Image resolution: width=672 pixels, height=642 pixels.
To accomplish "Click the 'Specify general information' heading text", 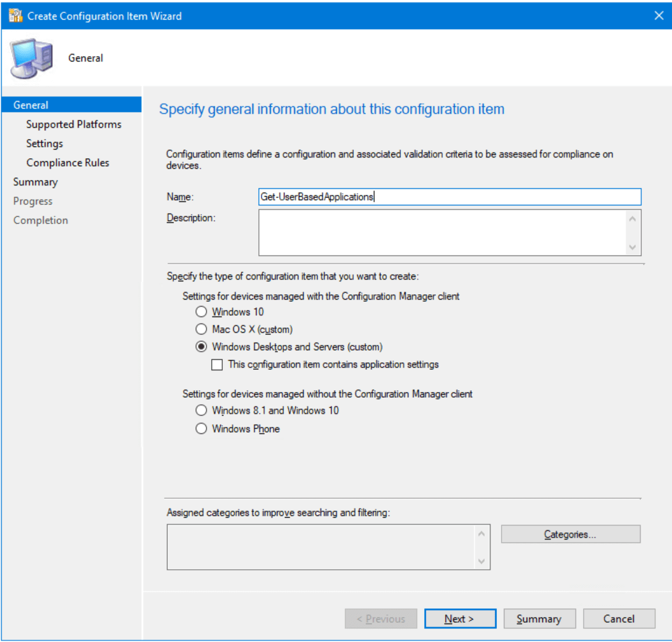I will [332, 109].
